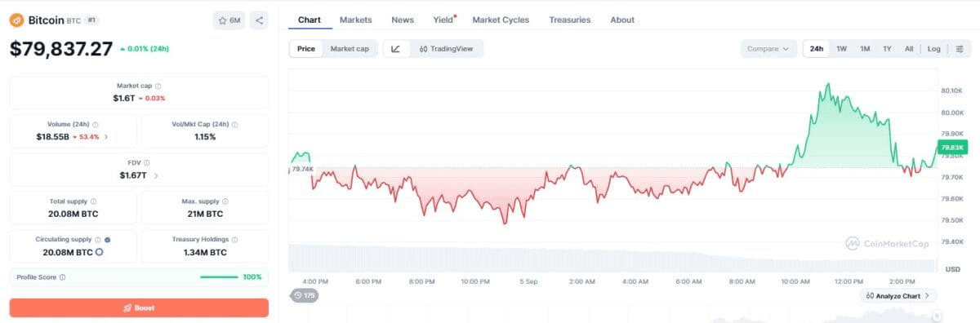Click the 80.10K y-axis label
This screenshot has width=980, height=323.
coord(952,91)
